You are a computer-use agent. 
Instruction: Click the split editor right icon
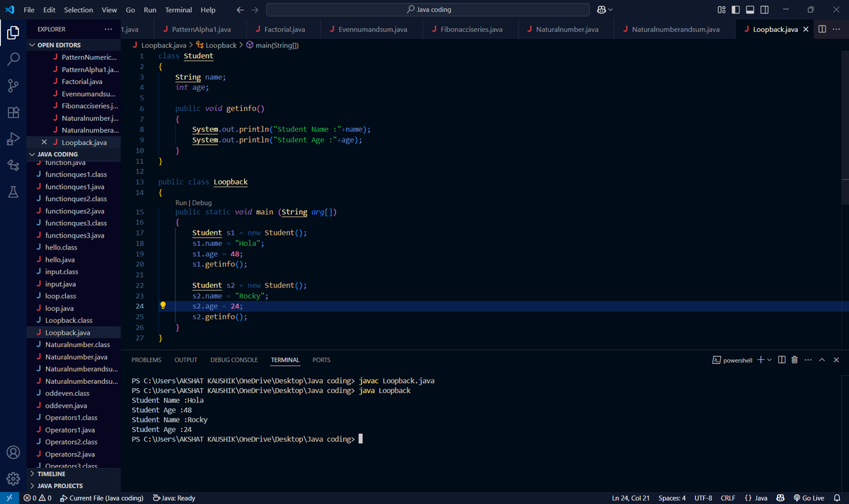pos(822,29)
